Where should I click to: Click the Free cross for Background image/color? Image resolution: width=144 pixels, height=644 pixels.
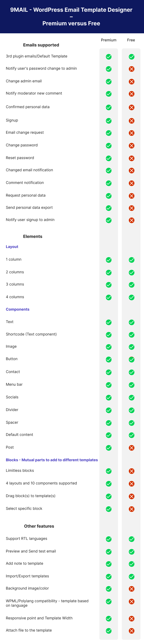132,589
